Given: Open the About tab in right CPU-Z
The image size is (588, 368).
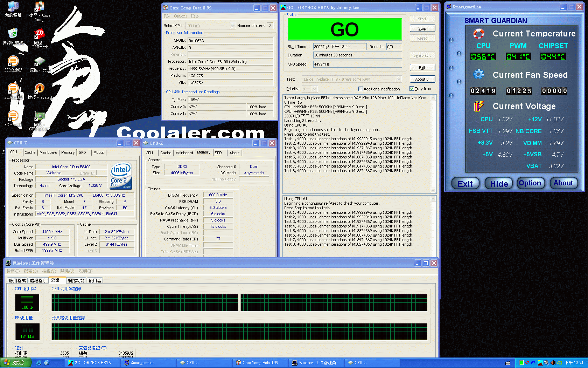Looking at the screenshot, I should pyautogui.click(x=234, y=153).
